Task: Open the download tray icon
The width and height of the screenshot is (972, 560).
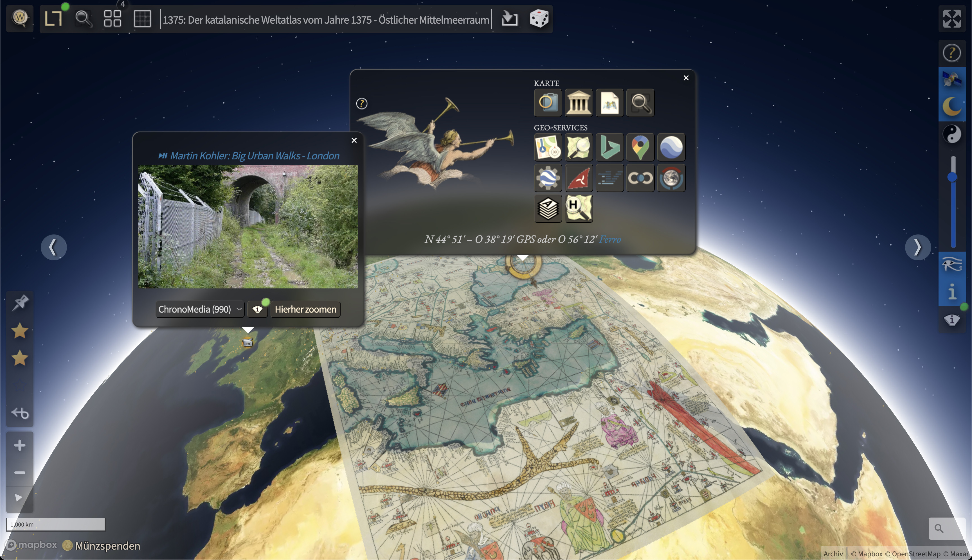Action: click(509, 18)
